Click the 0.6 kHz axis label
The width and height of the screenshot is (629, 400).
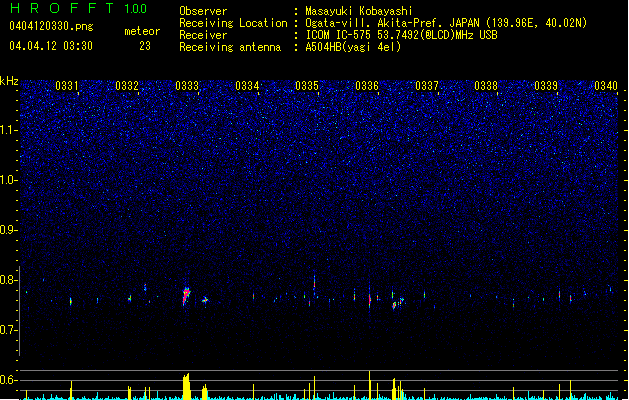click(x=8, y=380)
